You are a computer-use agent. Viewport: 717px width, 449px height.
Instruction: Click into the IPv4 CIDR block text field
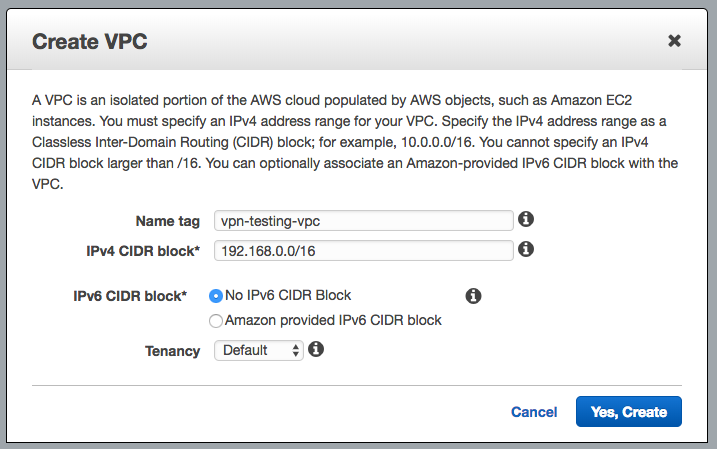pyautogui.click(x=363, y=250)
